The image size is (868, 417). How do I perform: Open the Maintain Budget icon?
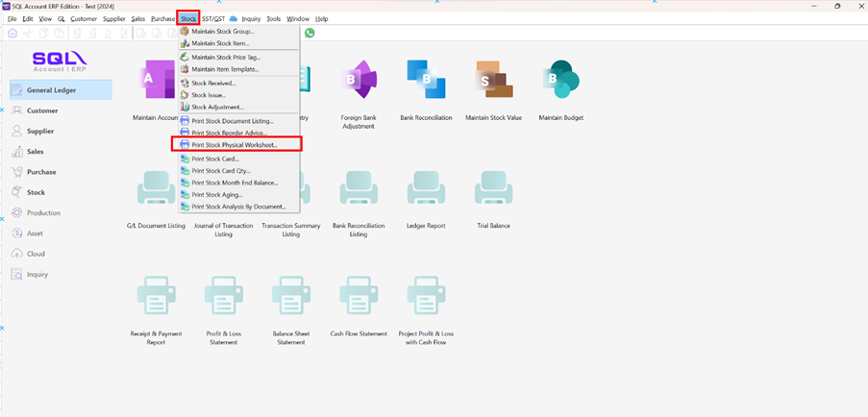tap(560, 83)
